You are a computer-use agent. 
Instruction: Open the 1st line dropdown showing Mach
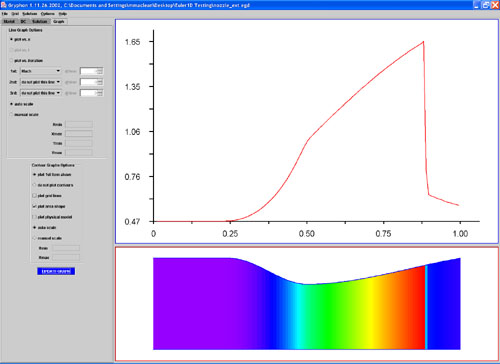pos(41,71)
